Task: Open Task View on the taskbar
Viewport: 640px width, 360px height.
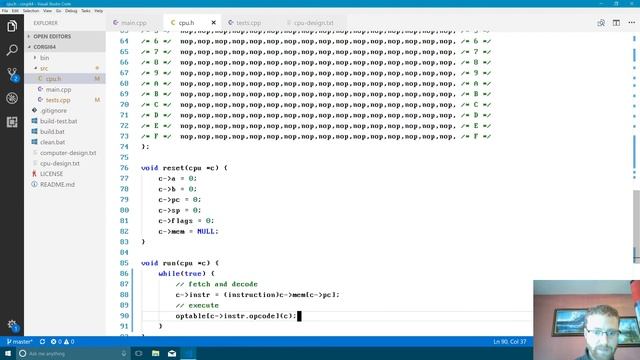Action: click(x=139, y=353)
